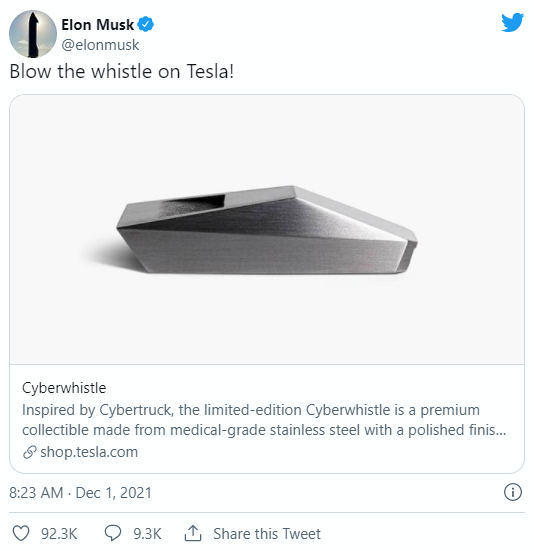The width and height of the screenshot is (534, 551).
Task: Click the 9.3K replies count
Action: pyautogui.click(x=147, y=533)
